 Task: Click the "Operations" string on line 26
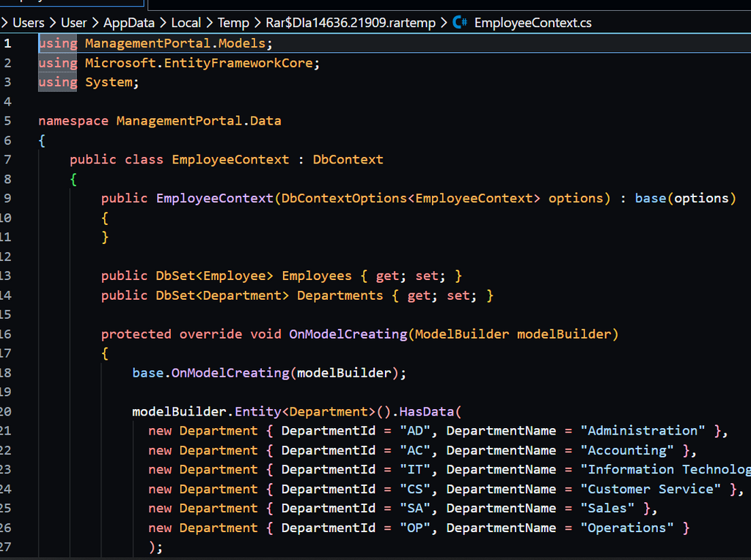[x=627, y=528]
